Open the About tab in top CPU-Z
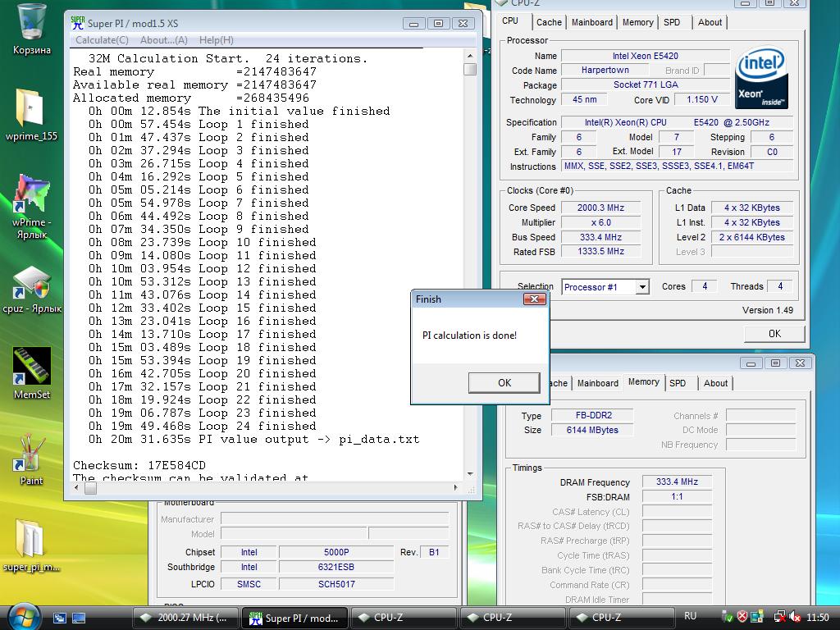 pos(710,22)
